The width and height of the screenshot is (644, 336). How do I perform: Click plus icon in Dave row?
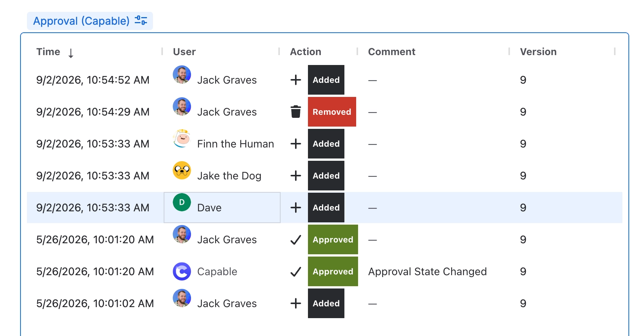(x=295, y=208)
